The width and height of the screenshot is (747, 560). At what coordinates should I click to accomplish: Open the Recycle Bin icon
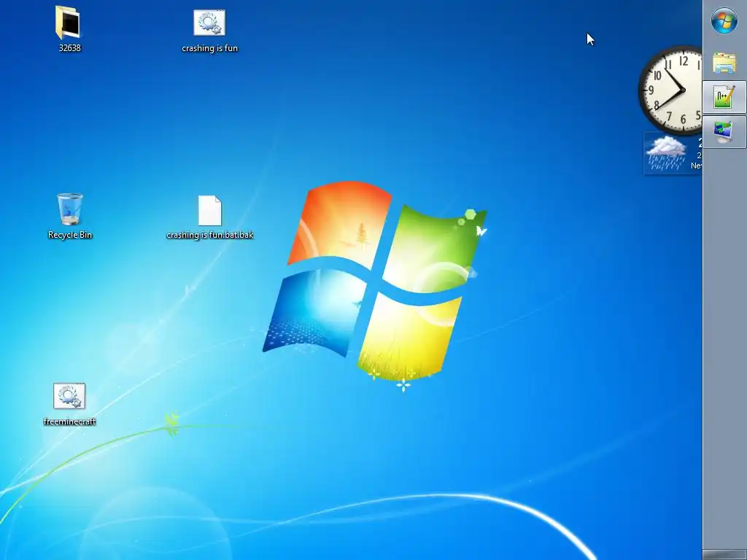(x=70, y=209)
